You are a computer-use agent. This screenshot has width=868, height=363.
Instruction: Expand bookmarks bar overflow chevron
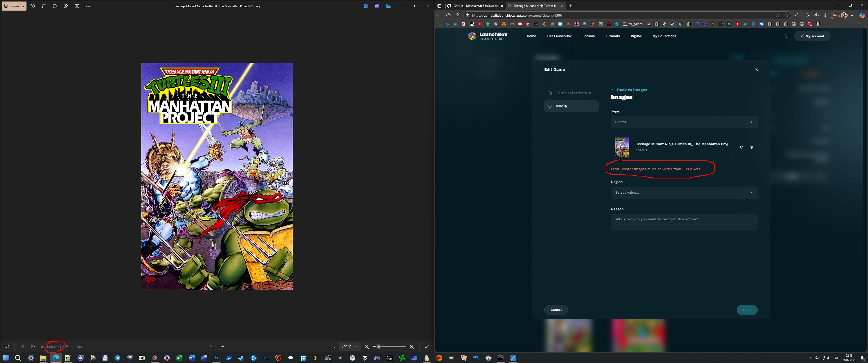point(859,24)
